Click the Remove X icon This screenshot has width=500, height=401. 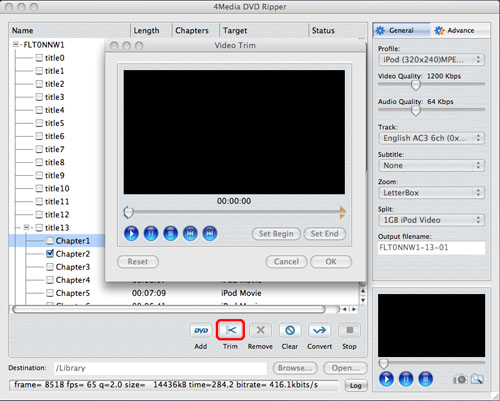[x=260, y=330]
